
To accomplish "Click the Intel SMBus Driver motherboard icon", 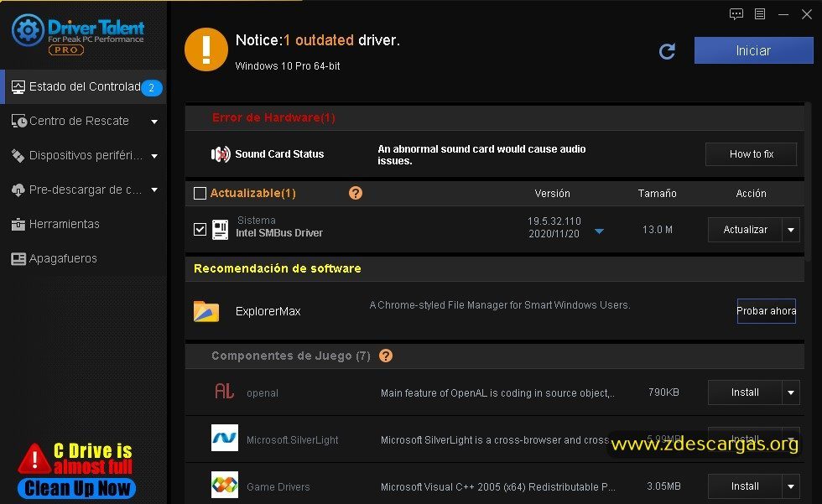I will tap(220, 230).
